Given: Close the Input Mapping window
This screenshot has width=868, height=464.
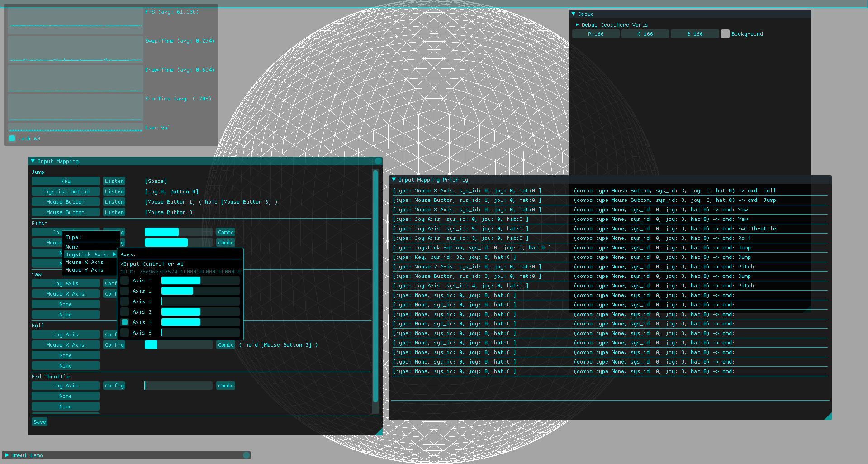Looking at the screenshot, I should [378, 161].
